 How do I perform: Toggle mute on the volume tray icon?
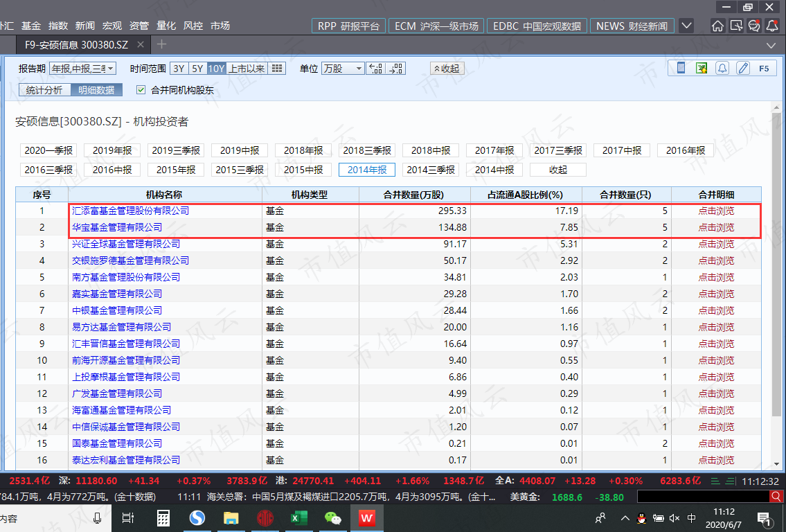click(x=675, y=518)
